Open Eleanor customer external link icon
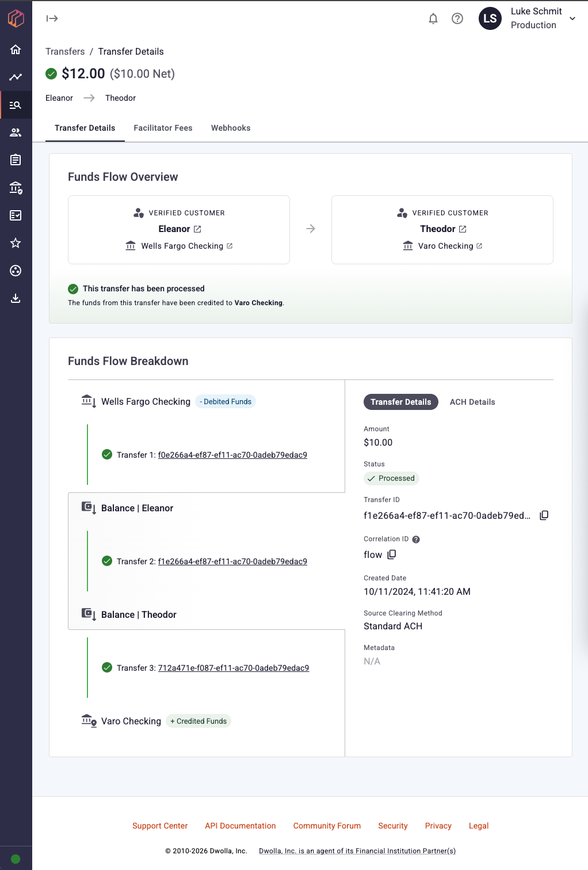This screenshot has width=588, height=870. click(197, 229)
